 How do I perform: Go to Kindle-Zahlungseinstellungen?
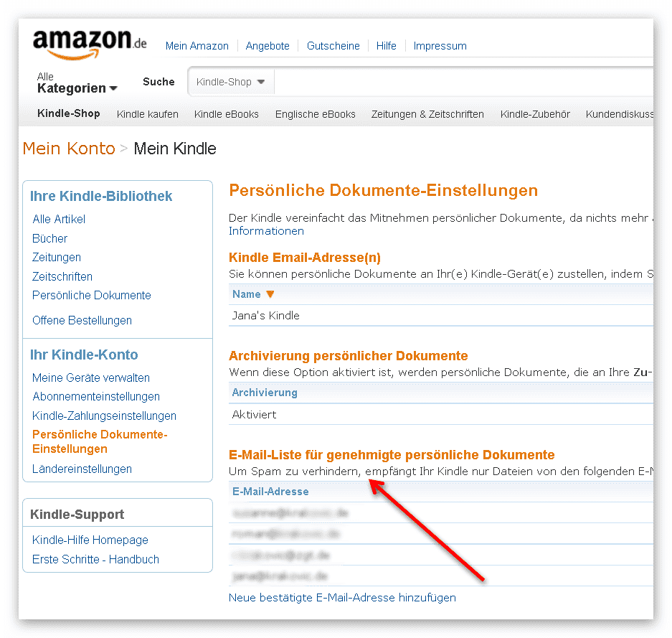coord(104,416)
